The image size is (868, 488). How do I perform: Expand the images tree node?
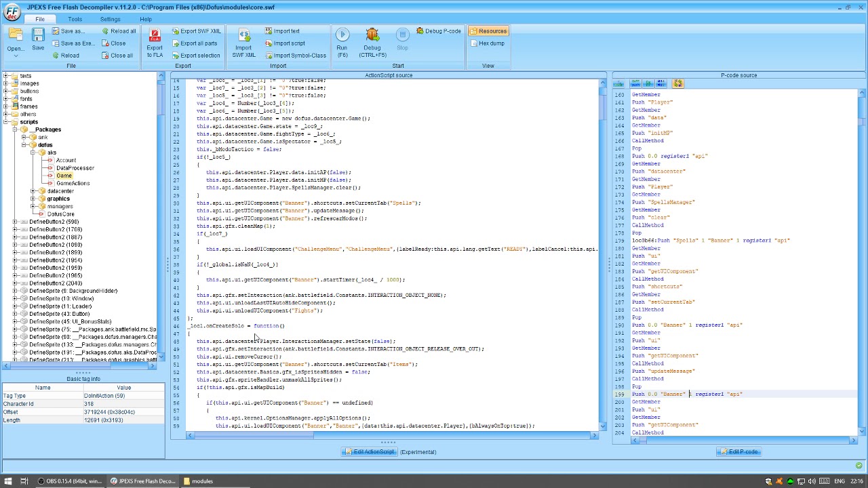(x=5, y=83)
